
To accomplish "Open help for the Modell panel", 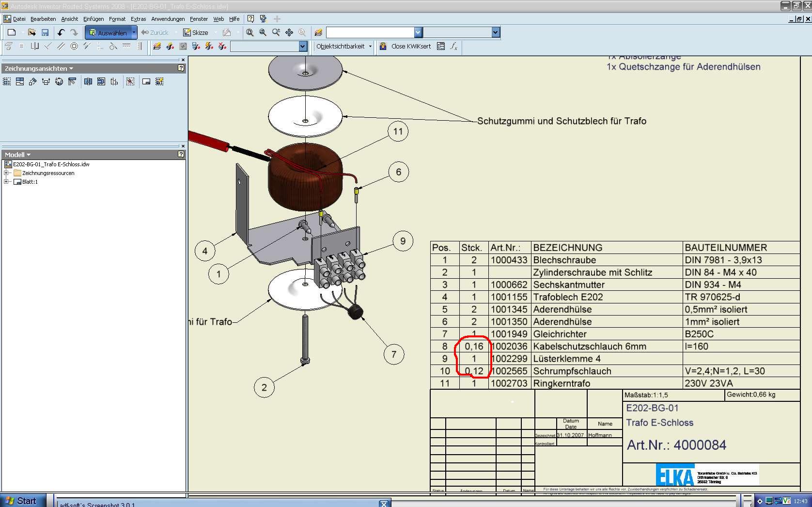I will click(181, 154).
